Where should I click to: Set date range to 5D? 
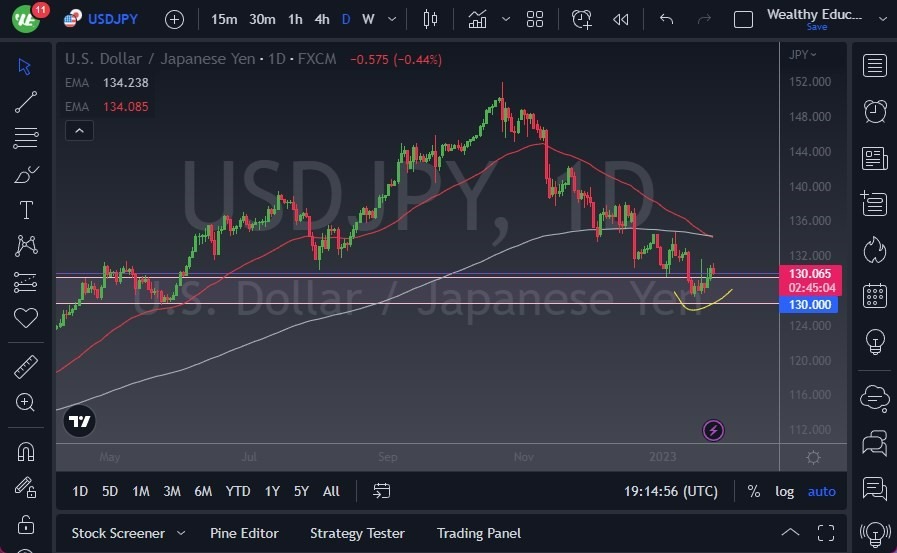[x=110, y=491]
